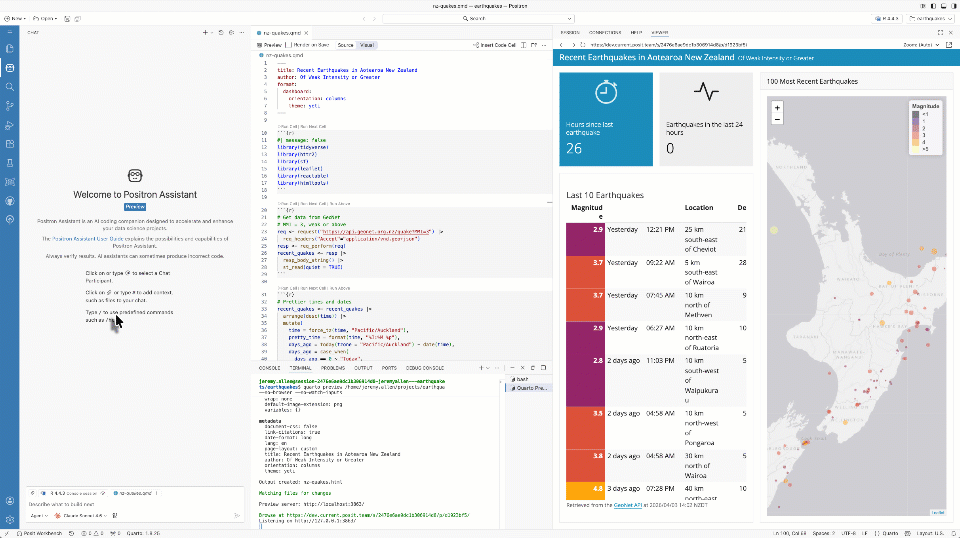Select the Help tab in right panel

[x=633, y=32]
